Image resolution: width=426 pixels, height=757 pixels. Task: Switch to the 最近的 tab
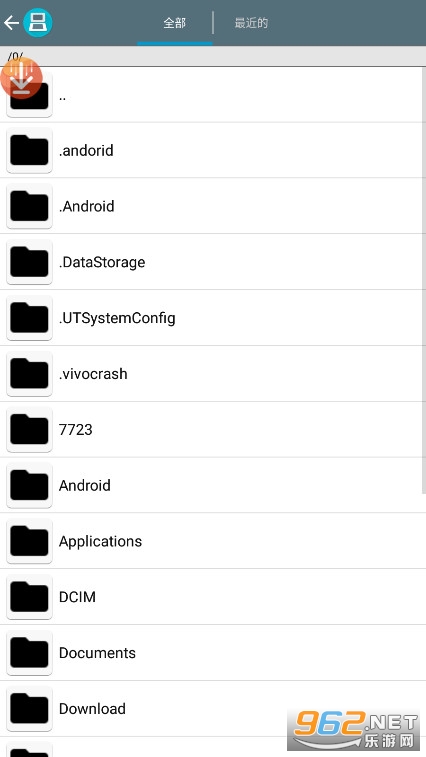[251, 23]
